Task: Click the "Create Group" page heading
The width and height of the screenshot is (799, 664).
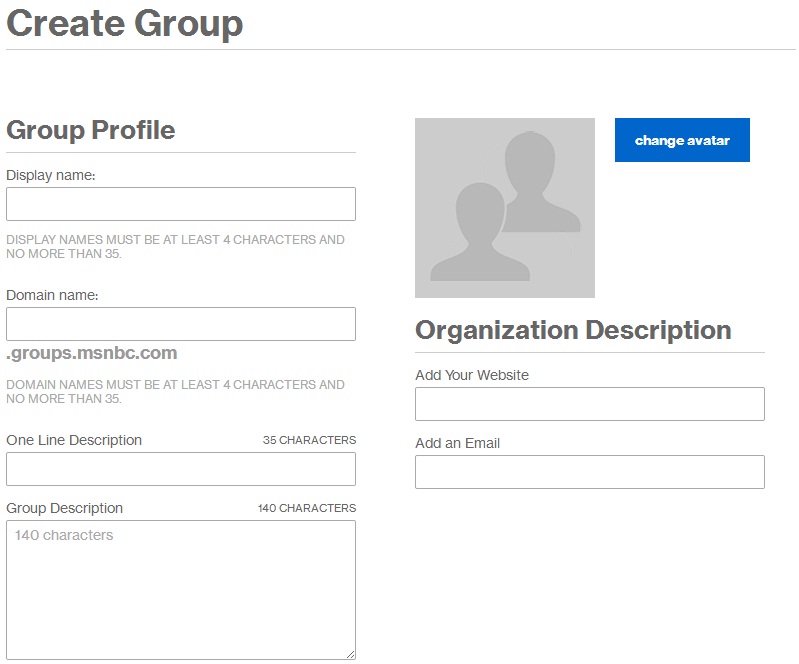Action: pos(125,23)
